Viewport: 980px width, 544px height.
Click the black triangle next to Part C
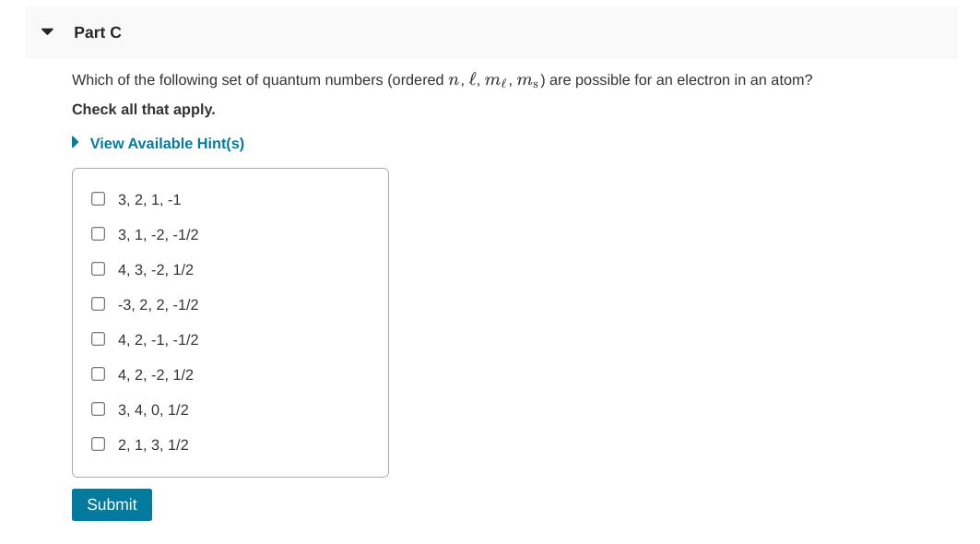point(47,30)
